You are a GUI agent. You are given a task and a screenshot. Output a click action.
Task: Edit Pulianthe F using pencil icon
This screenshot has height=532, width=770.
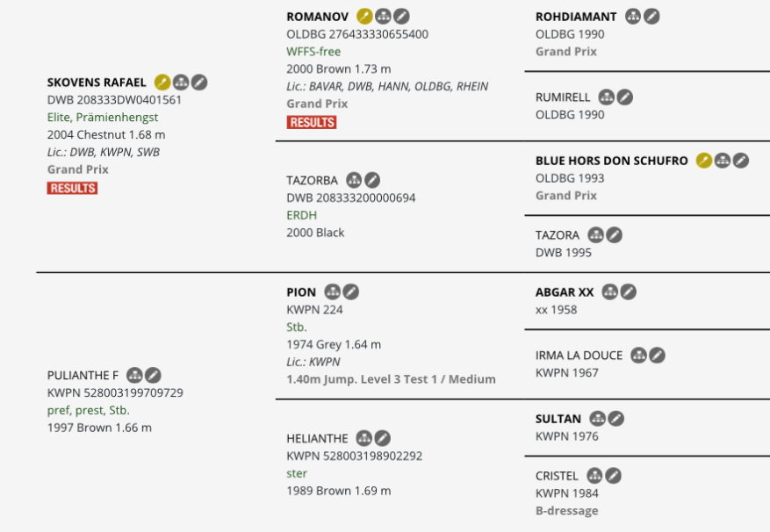[154, 376]
